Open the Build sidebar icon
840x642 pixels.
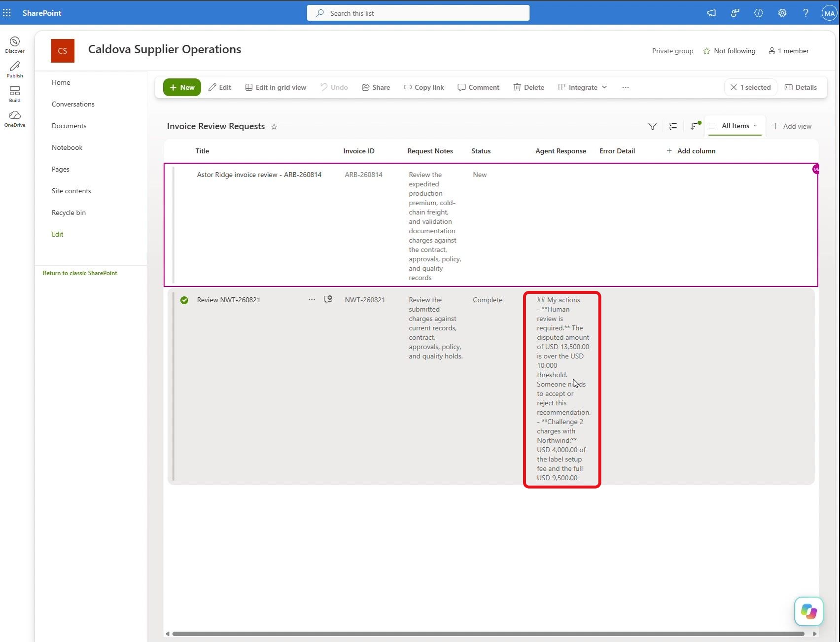coord(15,94)
